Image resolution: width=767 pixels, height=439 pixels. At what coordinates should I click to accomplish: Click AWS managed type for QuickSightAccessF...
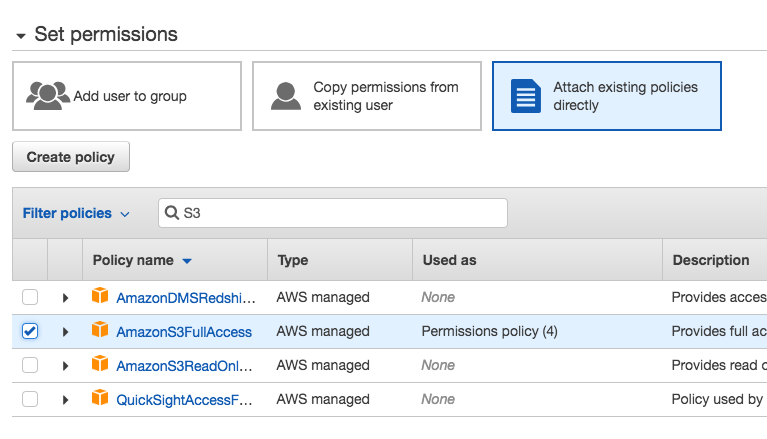tap(323, 399)
